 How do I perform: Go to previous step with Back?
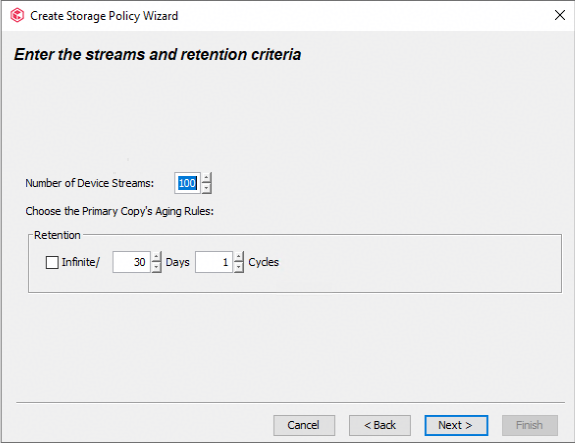tap(380, 425)
